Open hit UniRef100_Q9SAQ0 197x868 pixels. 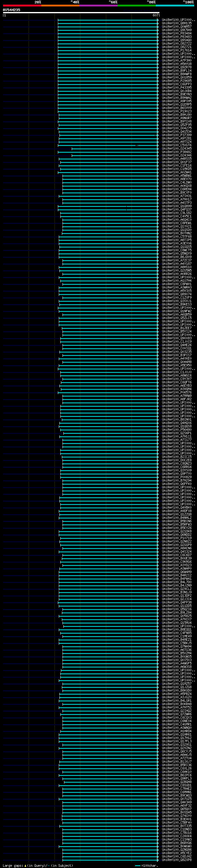click(177, 40)
